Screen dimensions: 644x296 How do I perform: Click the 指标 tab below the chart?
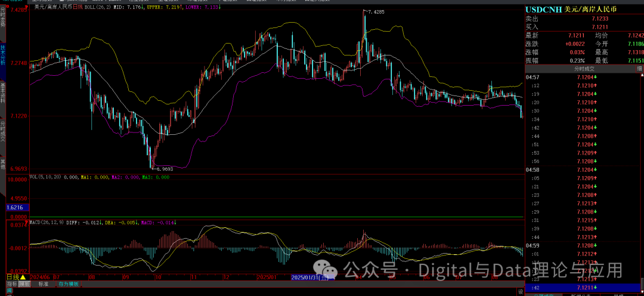13,283
